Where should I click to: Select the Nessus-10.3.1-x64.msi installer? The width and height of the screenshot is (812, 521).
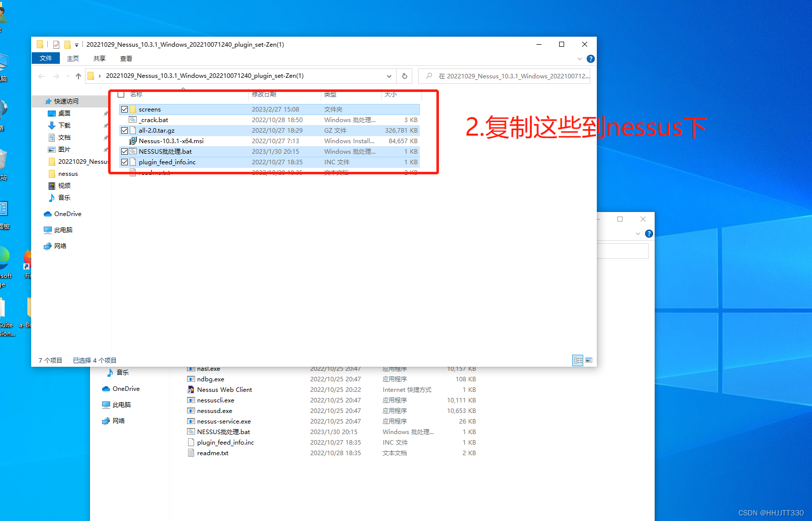click(x=269, y=141)
